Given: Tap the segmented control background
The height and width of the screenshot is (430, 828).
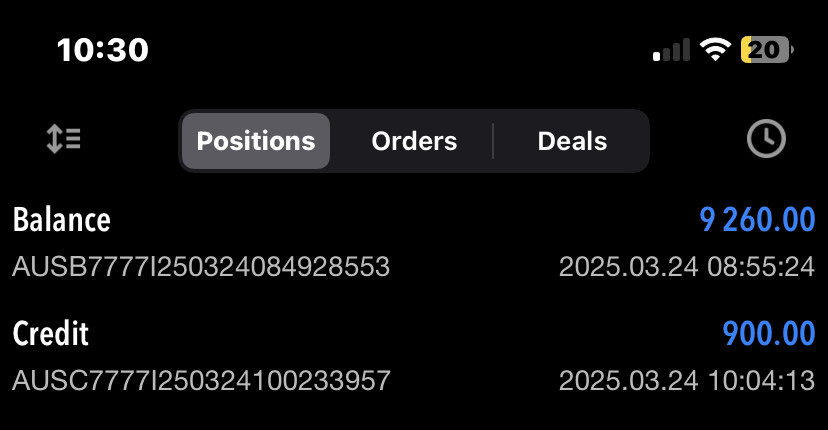Looking at the screenshot, I should [414, 141].
